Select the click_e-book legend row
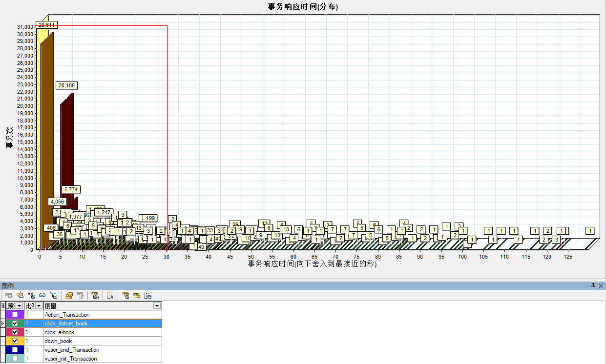Screen dimensions: 606x364 [x=73, y=332]
